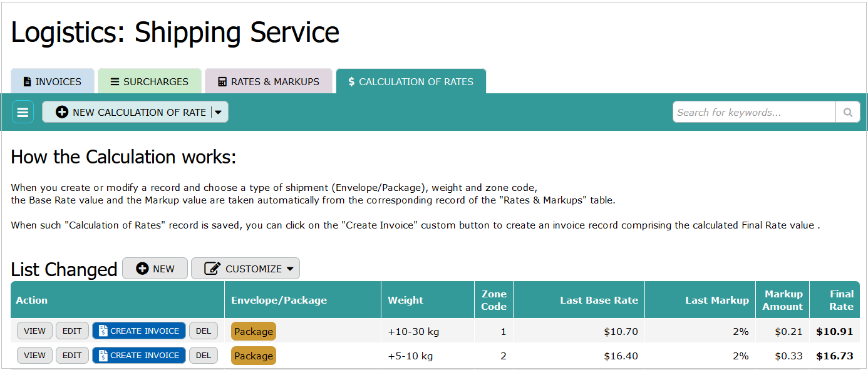
Task: Create invoice for the $16.73 rate row
Action: click(139, 356)
